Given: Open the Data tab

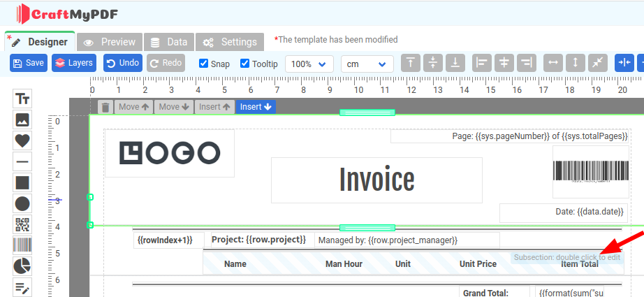Looking at the screenshot, I should [x=168, y=42].
